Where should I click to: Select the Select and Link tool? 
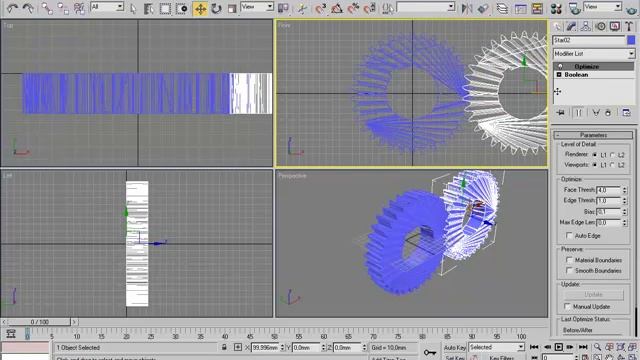point(47,8)
